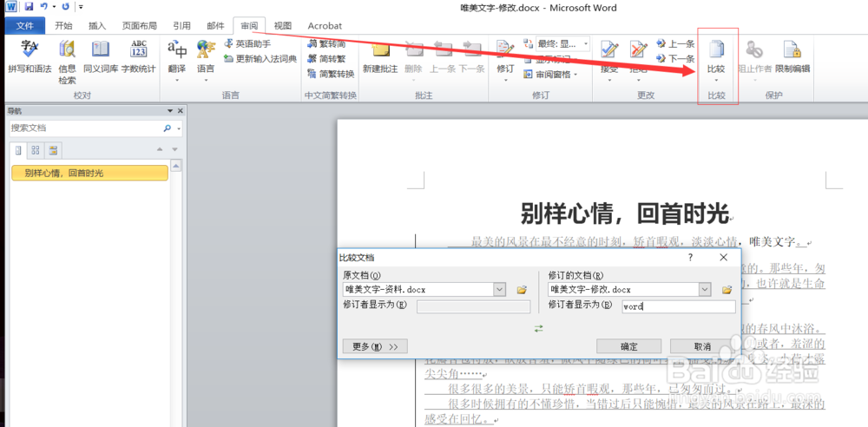Viewport: 868px width, 427px height.
Task: Click the Save icon in the quick access toolbar
Action: (x=29, y=7)
